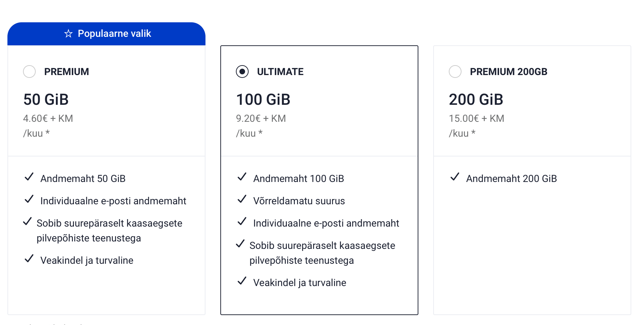The image size is (644, 325).
Task: Click the PREMIUM plan title
Action: click(66, 72)
